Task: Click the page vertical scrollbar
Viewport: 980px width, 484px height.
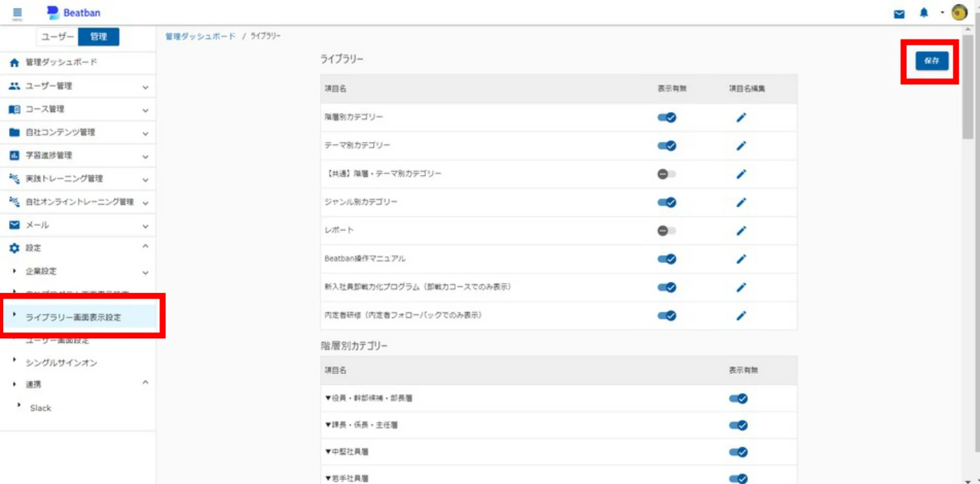Action: (968, 87)
